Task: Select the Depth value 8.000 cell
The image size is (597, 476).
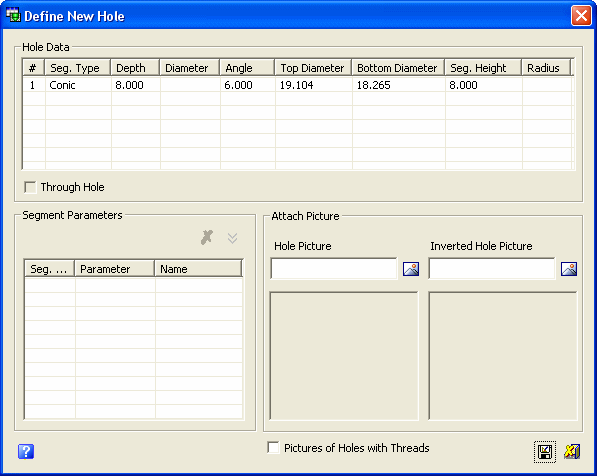Action: [x=136, y=85]
